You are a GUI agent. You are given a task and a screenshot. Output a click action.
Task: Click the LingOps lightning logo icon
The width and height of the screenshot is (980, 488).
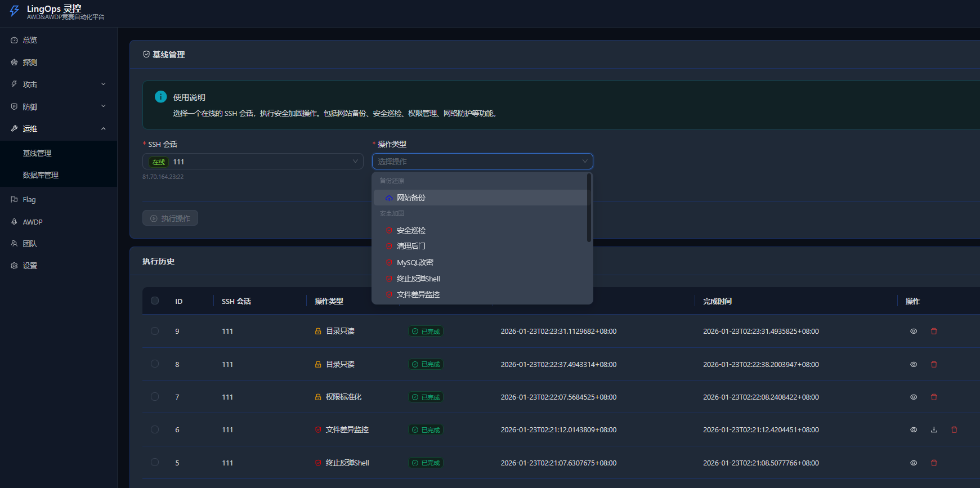[14, 11]
